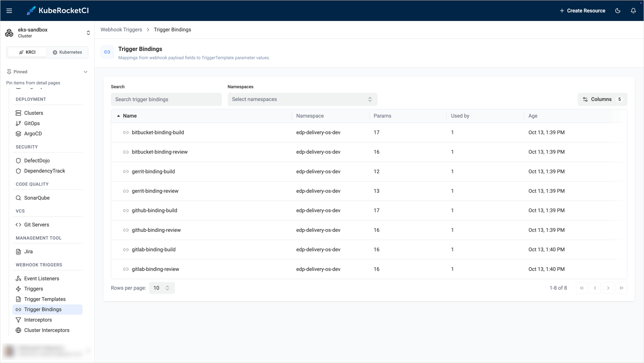Screen dimensions: 644x363
Task: Click the Jira document icon
Action: click(18, 251)
